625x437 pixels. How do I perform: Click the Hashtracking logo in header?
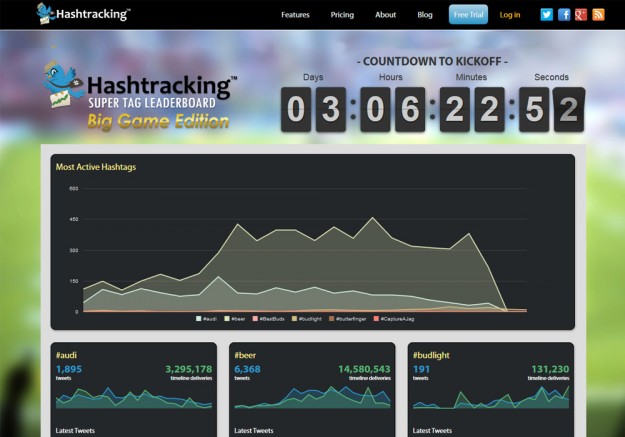coord(84,14)
